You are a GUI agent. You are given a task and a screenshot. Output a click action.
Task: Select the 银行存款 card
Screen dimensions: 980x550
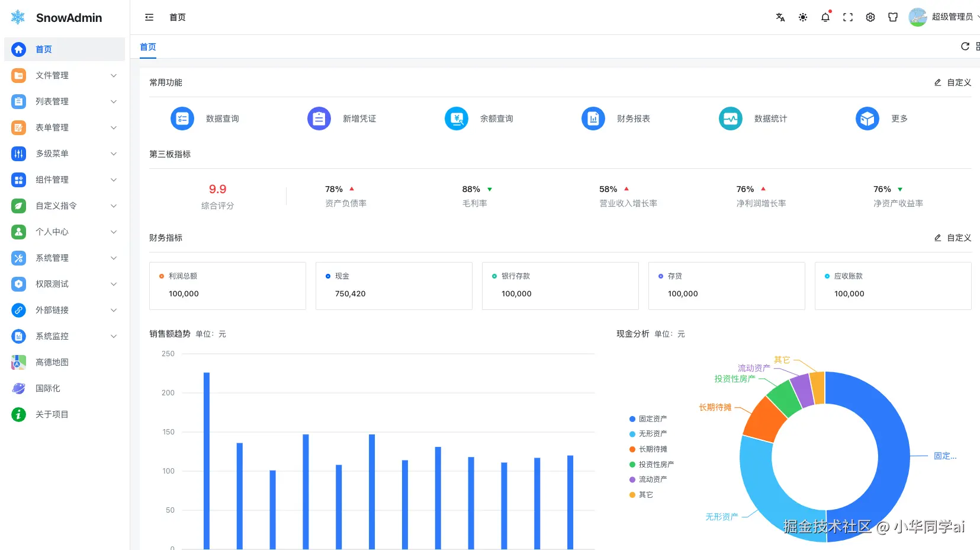point(560,286)
